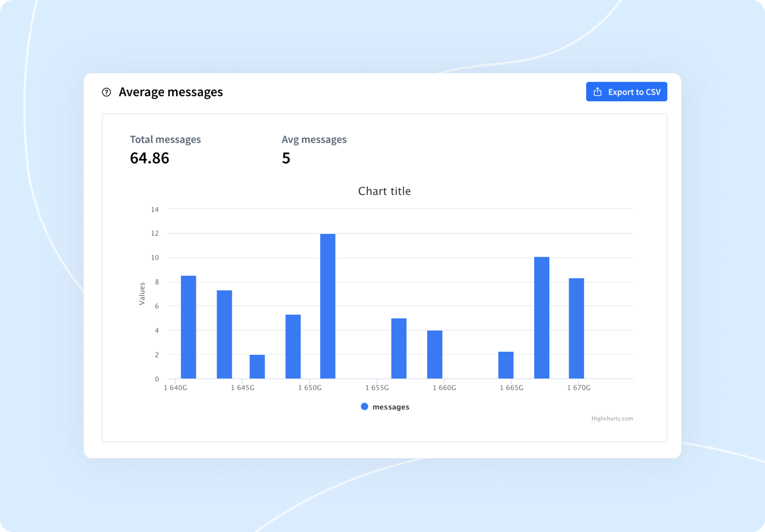
Task: Click the Export to CSV button
Action: point(626,91)
